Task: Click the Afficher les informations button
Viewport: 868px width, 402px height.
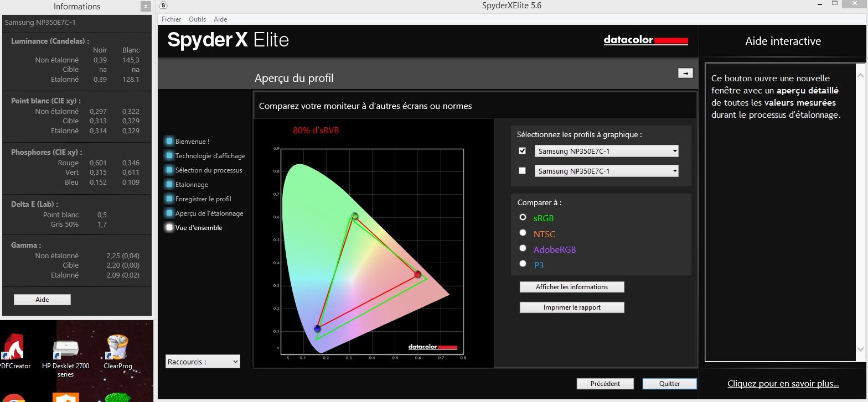Action: click(x=572, y=287)
